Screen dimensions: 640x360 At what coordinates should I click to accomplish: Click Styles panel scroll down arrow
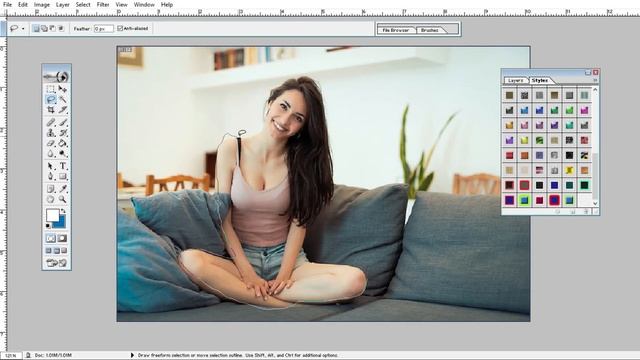[595, 203]
